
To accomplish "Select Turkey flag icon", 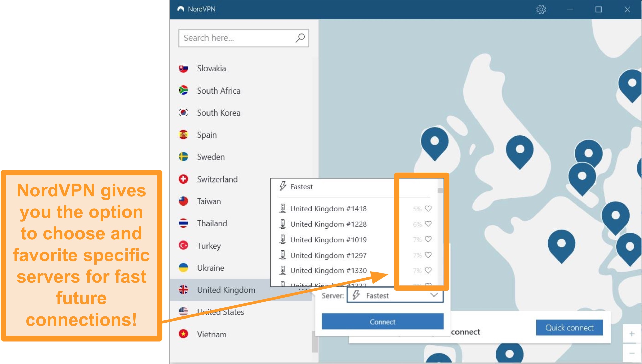I will pyautogui.click(x=183, y=245).
